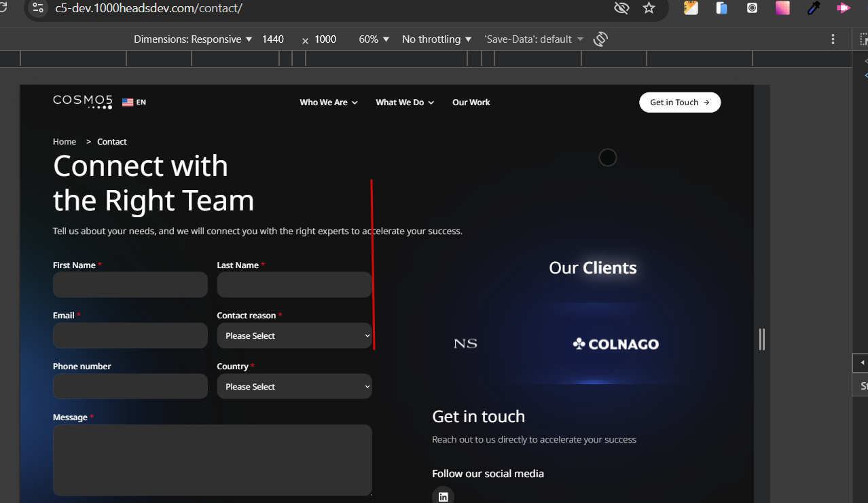This screenshot has width=868, height=503.
Task: Click the Get in Touch button
Action: click(680, 103)
